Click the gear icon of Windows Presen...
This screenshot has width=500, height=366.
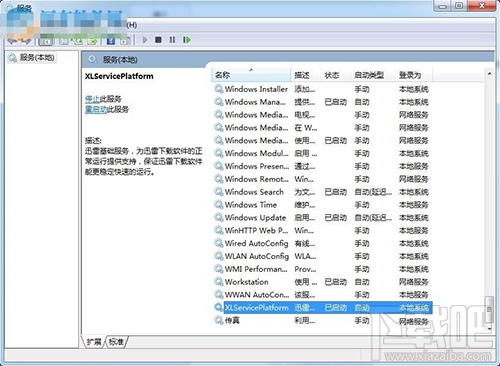click(219, 166)
